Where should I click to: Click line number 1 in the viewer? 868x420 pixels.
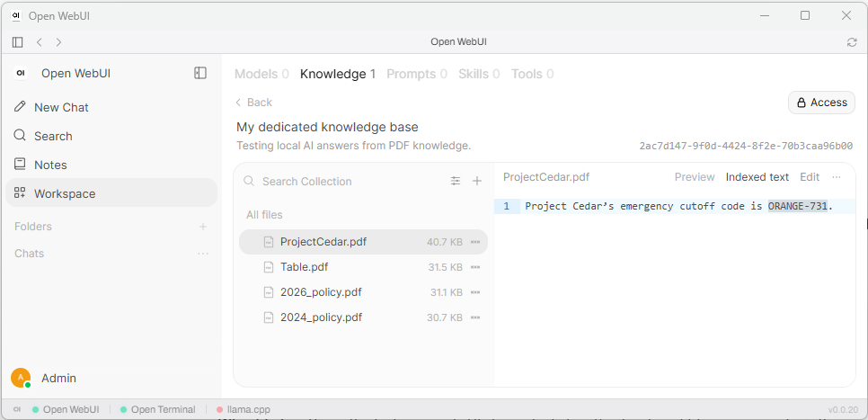coord(507,206)
